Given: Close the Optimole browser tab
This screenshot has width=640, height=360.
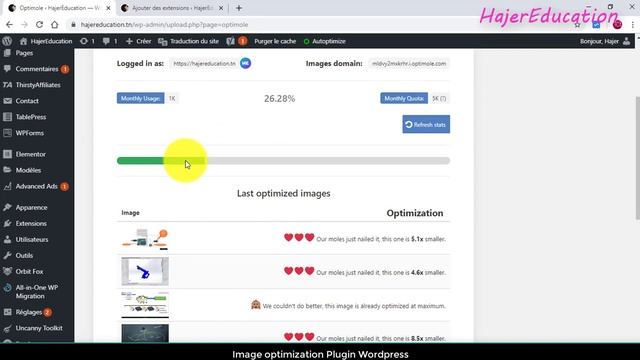Looking at the screenshot, I should click(108, 8).
